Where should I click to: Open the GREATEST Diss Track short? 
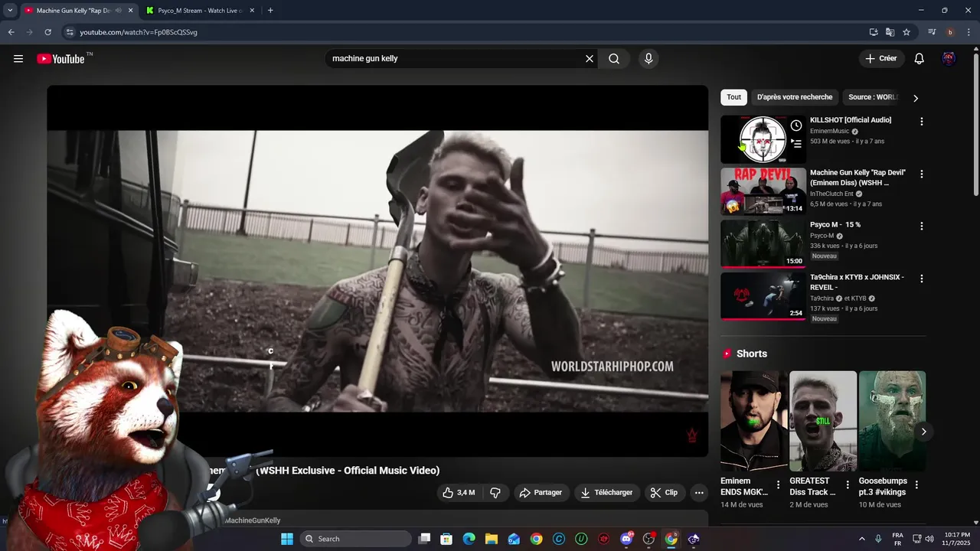tap(823, 422)
